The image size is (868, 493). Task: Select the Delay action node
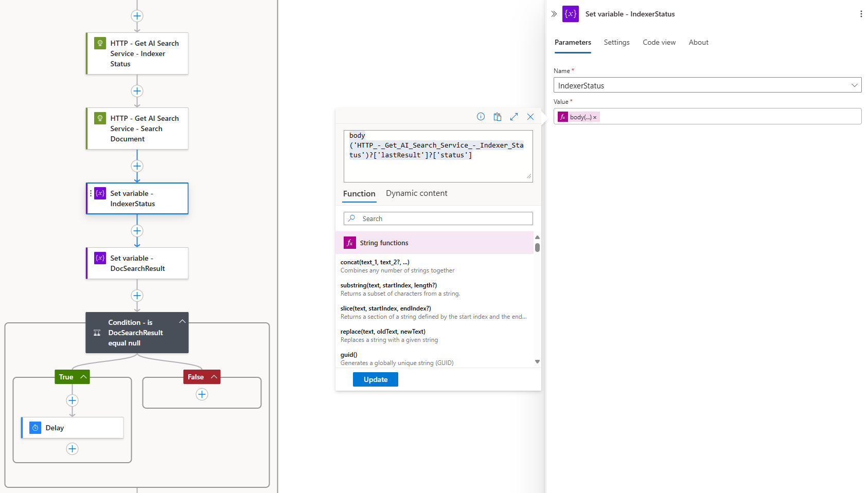tap(73, 428)
